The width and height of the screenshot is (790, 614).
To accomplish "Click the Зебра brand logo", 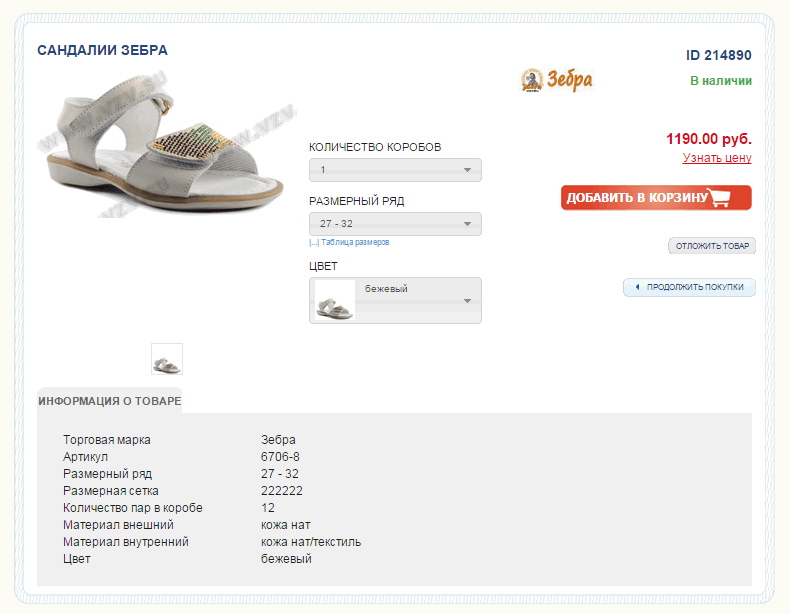I will pos(557,80).
